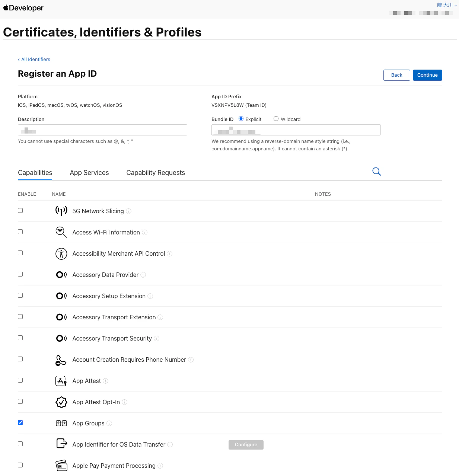Click into the Description input field
The image size is (459, 476).
click(x=102, y=130)
